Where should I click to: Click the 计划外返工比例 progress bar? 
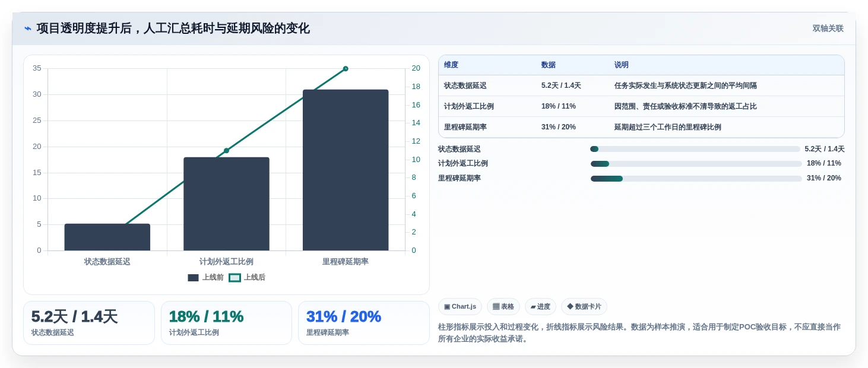[x=696, y=164]
